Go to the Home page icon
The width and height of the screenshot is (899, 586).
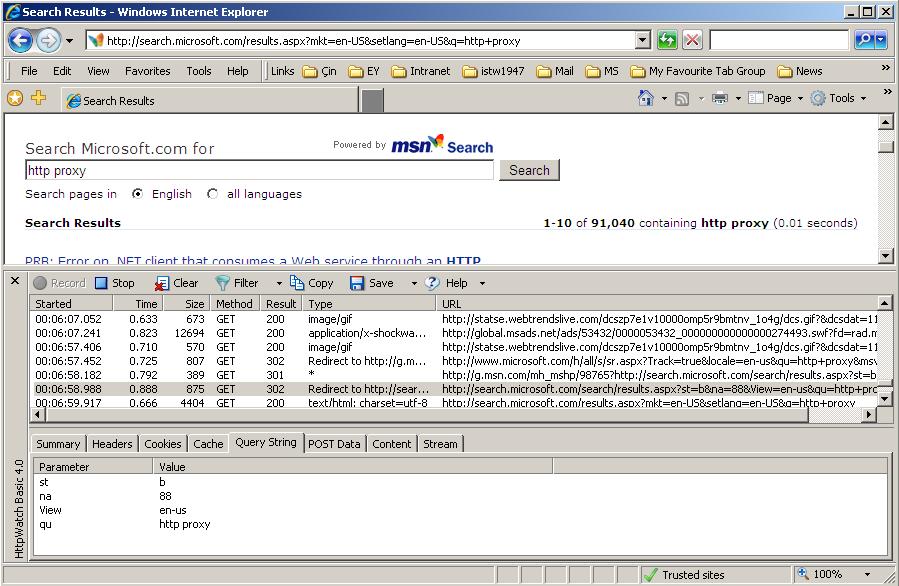tap(646, 99)
